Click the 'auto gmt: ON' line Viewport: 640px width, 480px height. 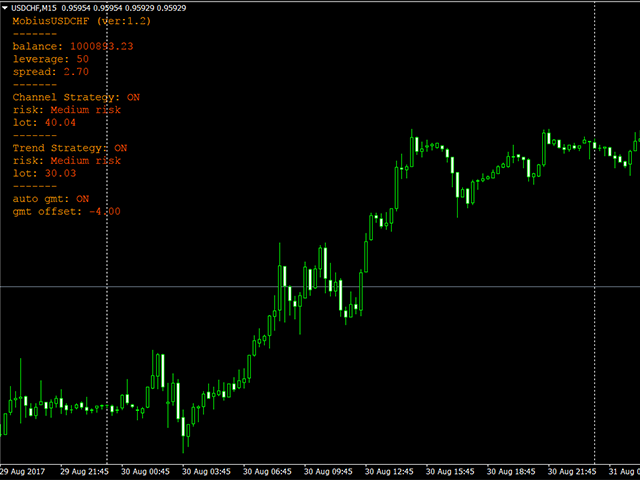point(51,199)
